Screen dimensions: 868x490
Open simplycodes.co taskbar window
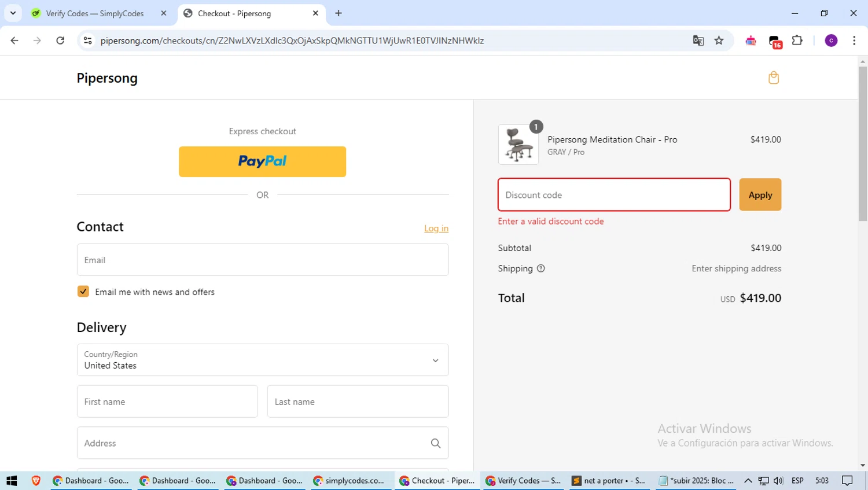pyautogui.click(x=351, y=481)
